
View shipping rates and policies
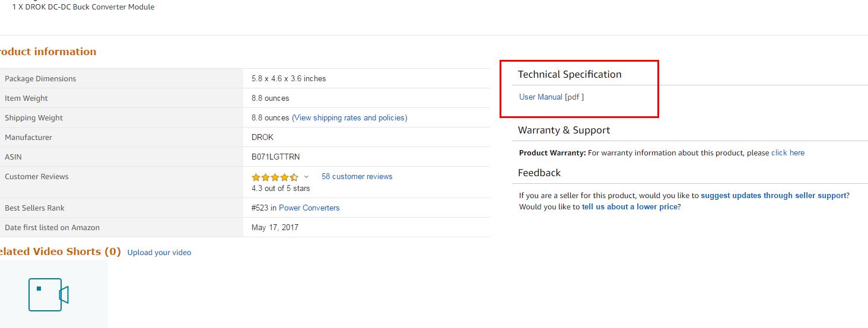[349, 118]
